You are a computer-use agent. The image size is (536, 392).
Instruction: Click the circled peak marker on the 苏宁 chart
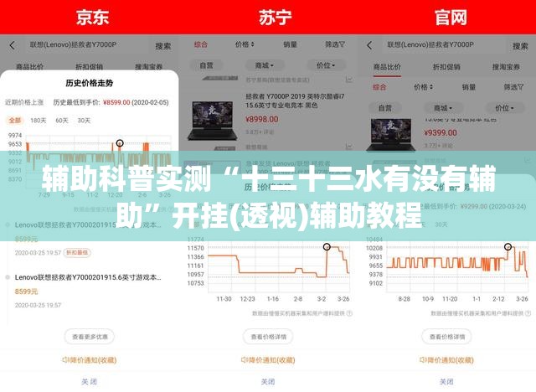pyautogui.click(x=327, y=247)
